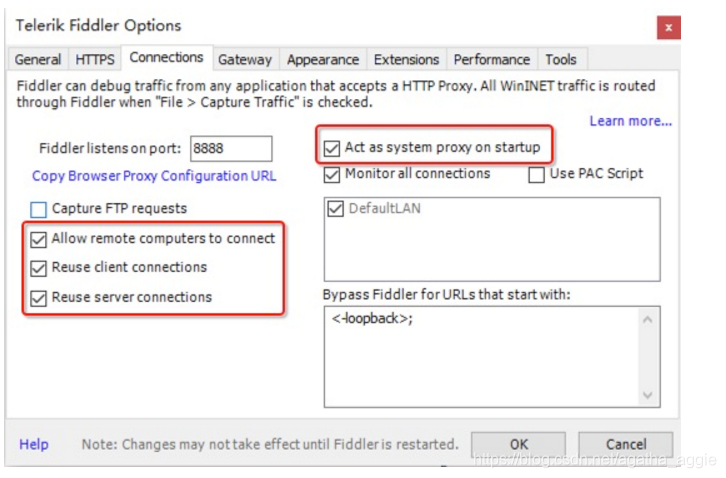The height and width of the screenshot is (478, 726).
Task: Open the Tools tab
Action: point(561,59)
